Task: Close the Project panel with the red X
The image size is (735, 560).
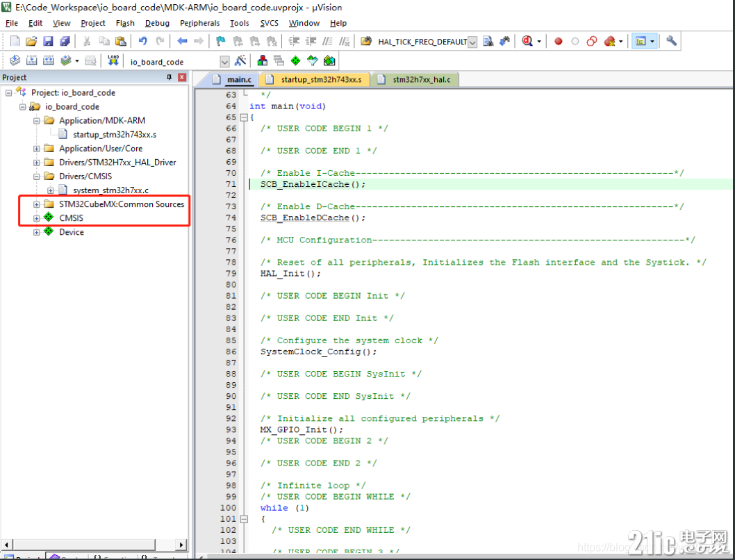Action: click(x=182, y=77)
